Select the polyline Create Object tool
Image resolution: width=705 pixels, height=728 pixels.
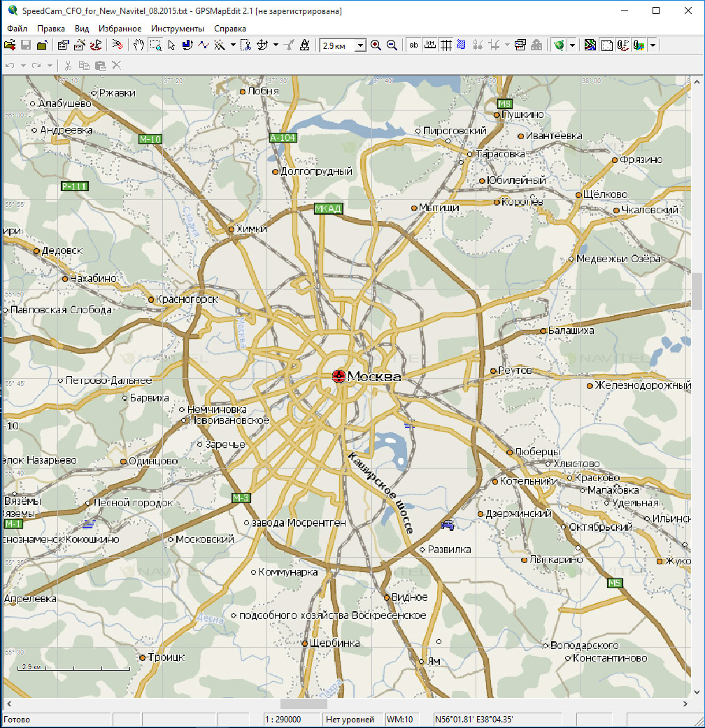203,45
